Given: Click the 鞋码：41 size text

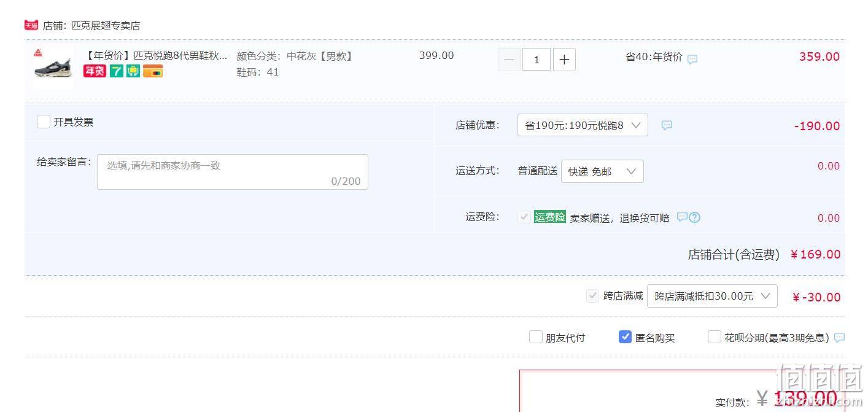Looking at the screenshot, I should [x=258, y=72].
